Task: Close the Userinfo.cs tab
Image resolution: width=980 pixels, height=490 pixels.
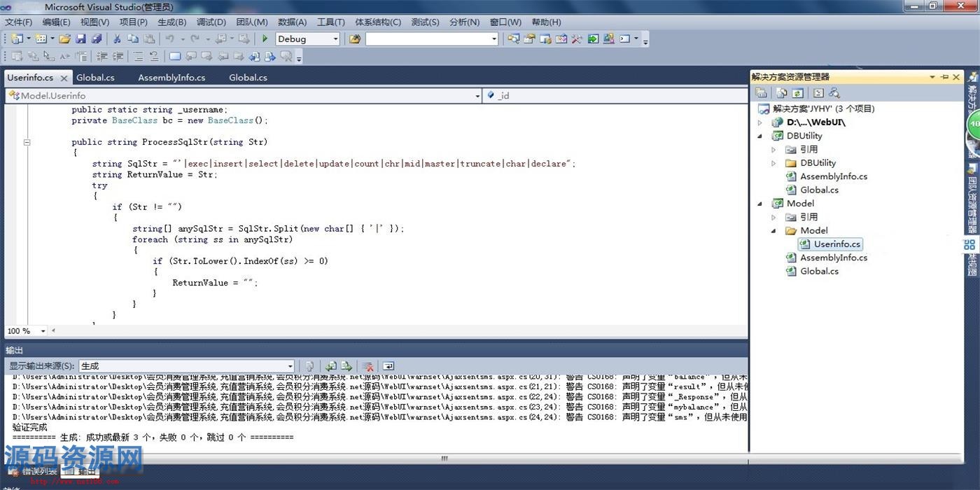Action: [x=64, y=78]
